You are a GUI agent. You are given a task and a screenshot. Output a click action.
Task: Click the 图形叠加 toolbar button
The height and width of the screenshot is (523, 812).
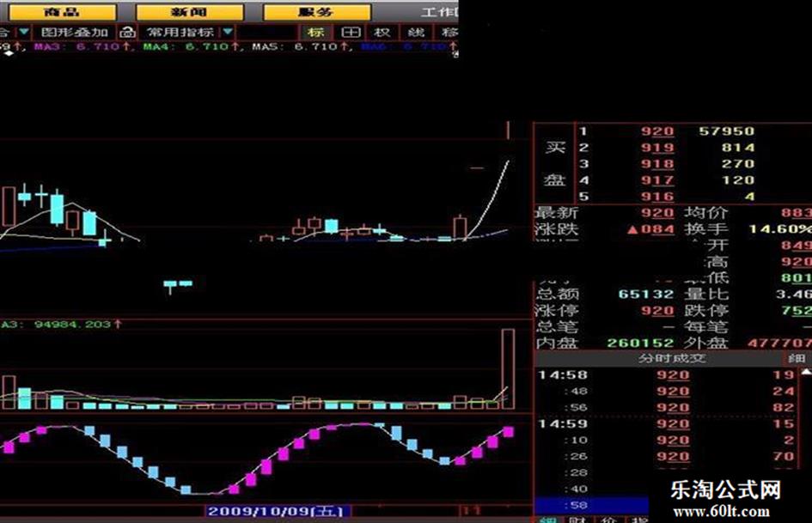pos(75,32)
